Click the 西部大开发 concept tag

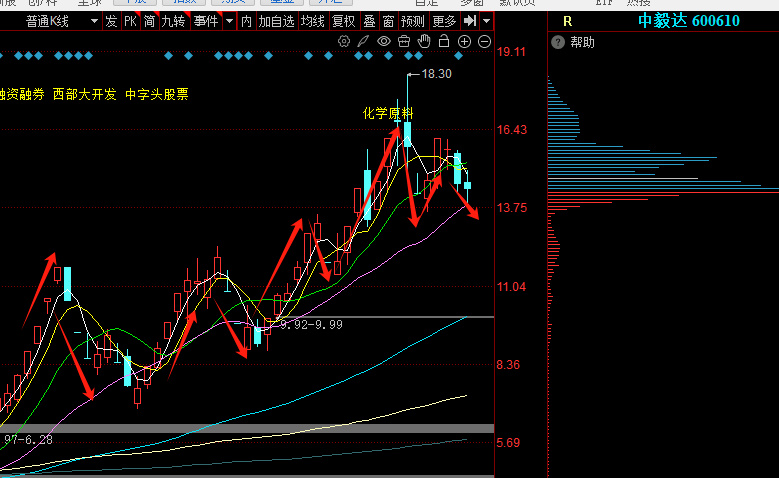tap(84, 94)
